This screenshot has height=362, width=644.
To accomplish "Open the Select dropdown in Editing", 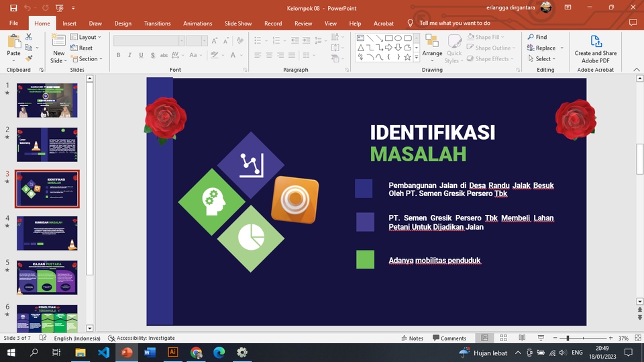I will click(541, 59).
